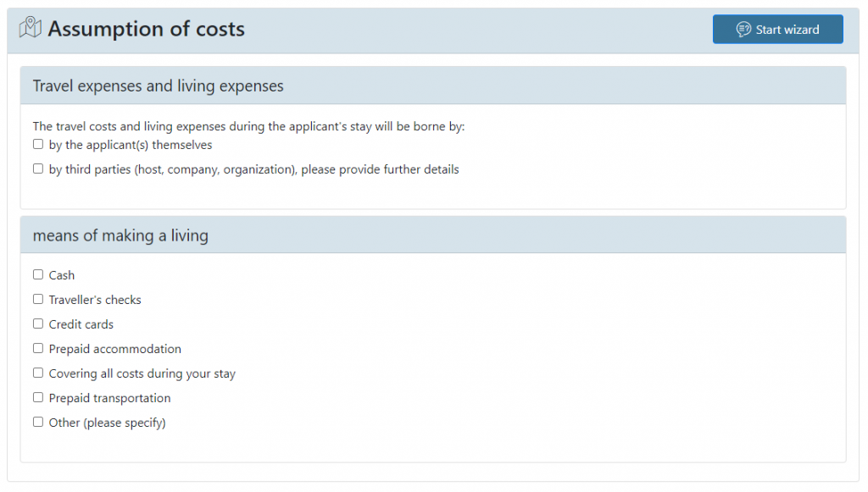The image size is (868, 492).
Task: Click 'Travel expenses and living expenses' panel header
Action: (x=158, y=86)
